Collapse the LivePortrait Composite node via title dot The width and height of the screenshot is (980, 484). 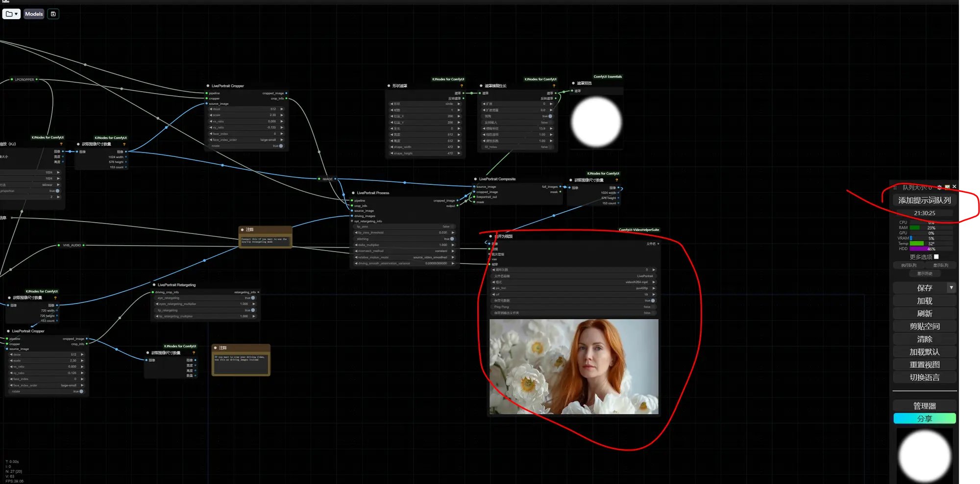(475, 179)
